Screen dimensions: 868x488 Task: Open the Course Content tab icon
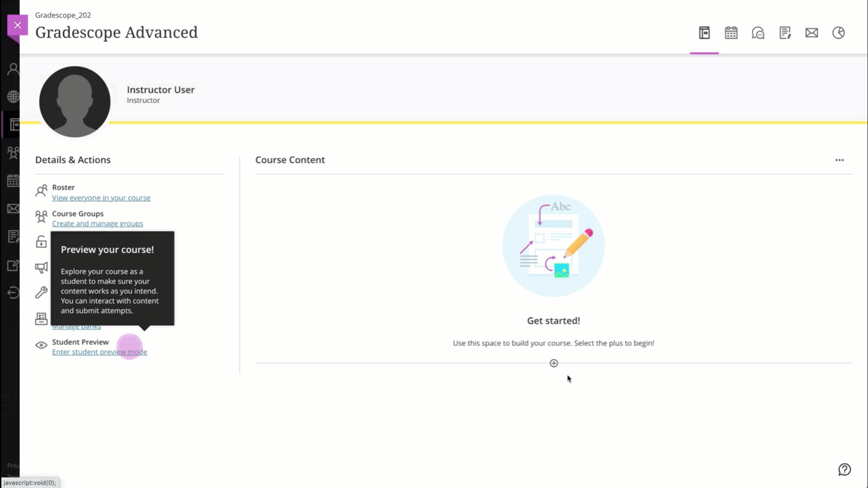(x=704, y=33)
